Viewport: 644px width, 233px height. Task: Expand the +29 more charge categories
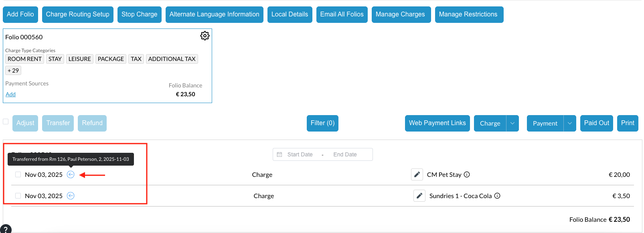point(13,71)
